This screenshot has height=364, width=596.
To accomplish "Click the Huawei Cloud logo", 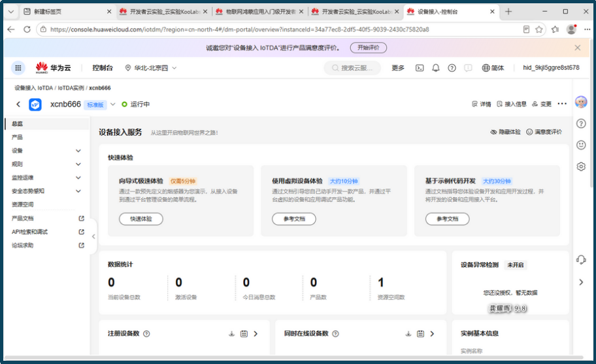I will tap(53, 68).
